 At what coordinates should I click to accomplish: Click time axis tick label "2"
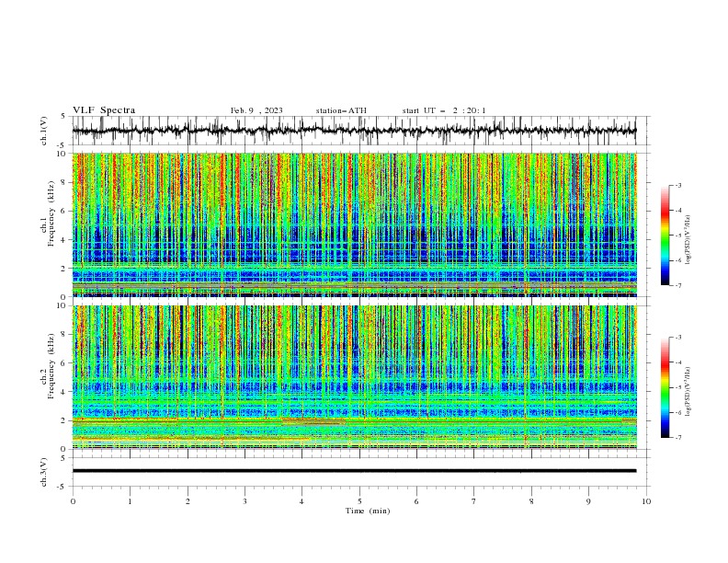(x=188, y=501)
